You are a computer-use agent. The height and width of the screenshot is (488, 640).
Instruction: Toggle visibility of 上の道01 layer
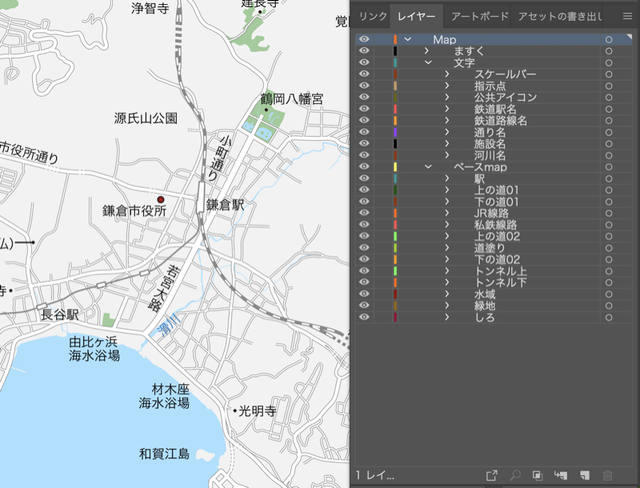point(364,190)
